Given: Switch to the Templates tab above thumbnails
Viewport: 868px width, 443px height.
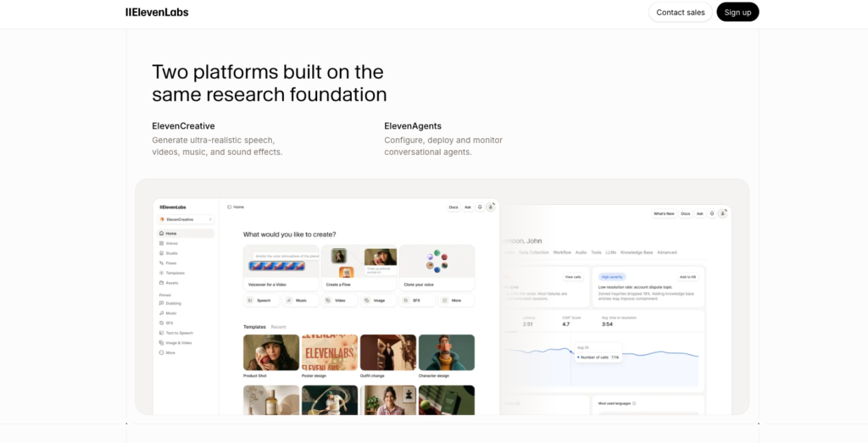Looking at the screenshot, I should pos(254,327).
